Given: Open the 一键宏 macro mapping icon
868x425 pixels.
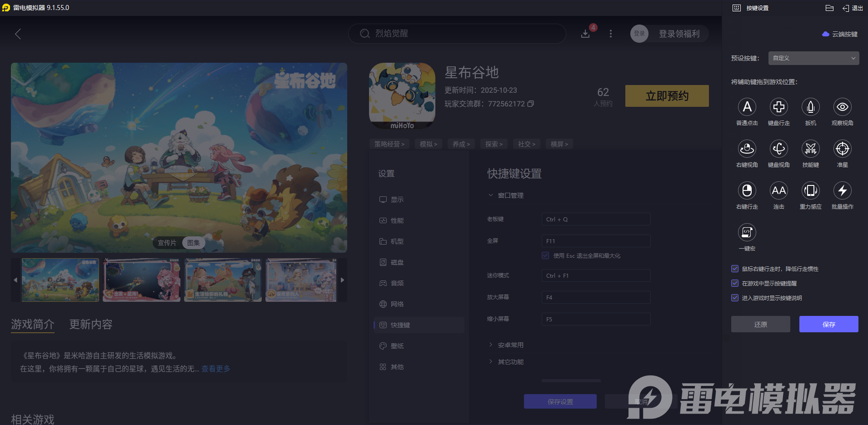Looking at the screenshot, I should coord(747,232).
